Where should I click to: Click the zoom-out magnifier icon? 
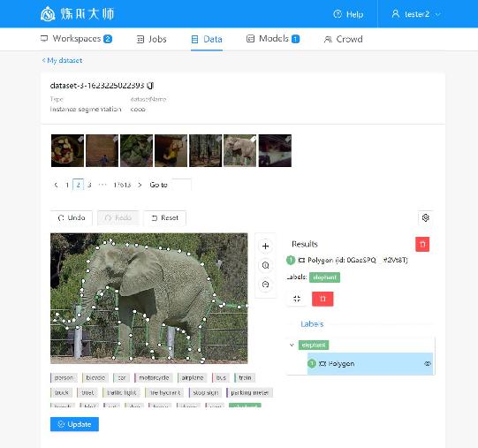click(265, 285)
